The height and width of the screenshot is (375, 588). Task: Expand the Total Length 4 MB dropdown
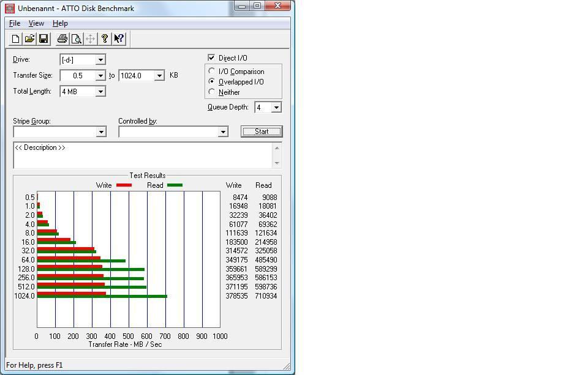pyautogui.click(x=100, y=91)
